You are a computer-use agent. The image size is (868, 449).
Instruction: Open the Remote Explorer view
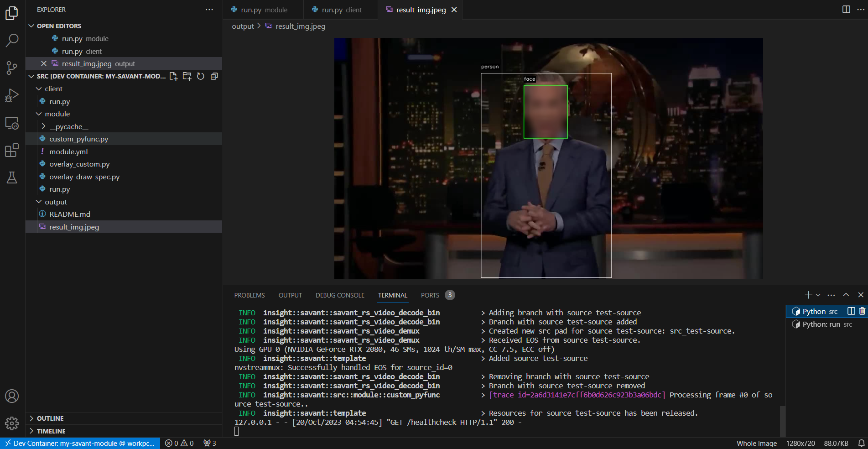(12, 123)
